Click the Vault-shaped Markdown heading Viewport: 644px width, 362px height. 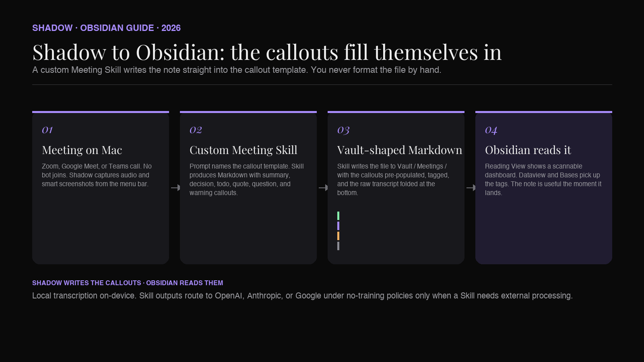[x=400, y=150]
